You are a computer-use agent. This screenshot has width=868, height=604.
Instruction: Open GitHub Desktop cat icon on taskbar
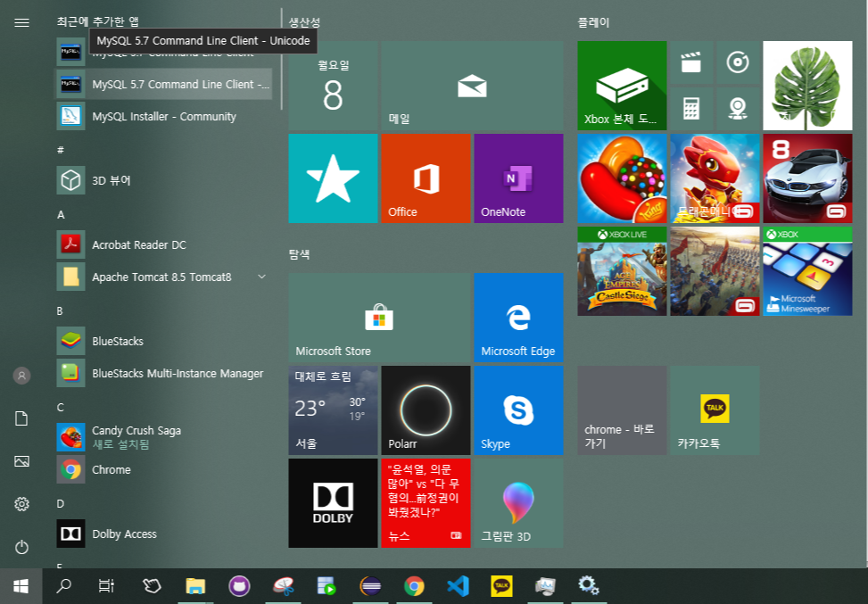pos(239,586)
